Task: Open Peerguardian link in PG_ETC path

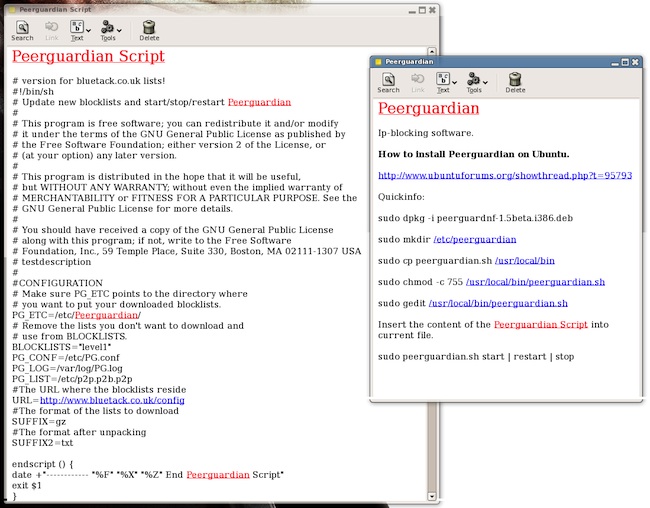Action: point(107,315)
